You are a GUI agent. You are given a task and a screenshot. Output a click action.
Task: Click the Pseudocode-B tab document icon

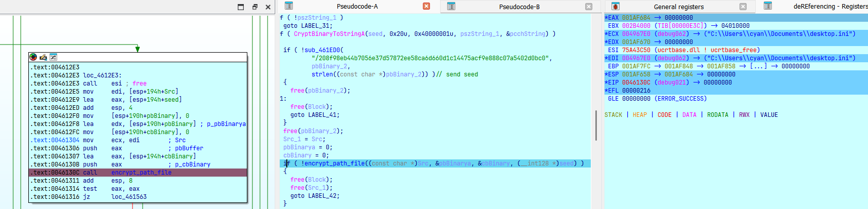tap(451, 6)
